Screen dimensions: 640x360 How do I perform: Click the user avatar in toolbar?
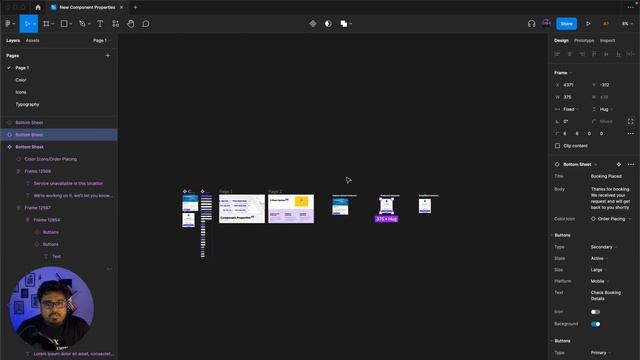(x=546, y=24)
